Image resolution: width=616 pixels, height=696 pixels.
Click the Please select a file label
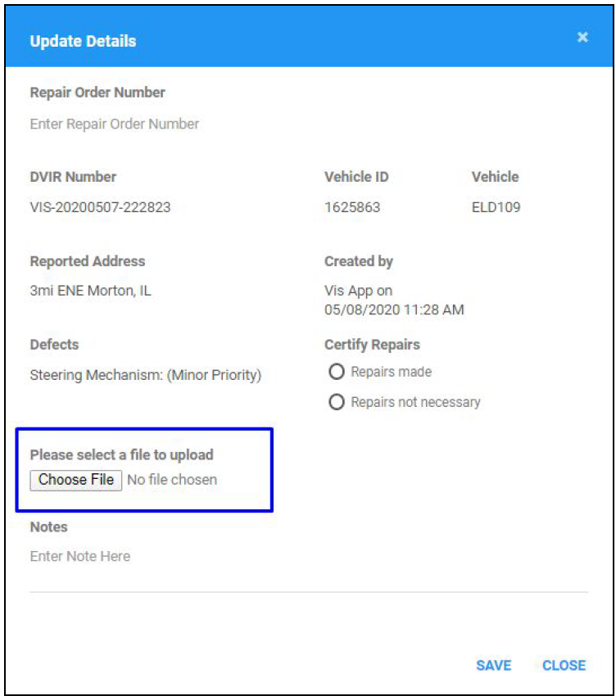[x=121, y=454]
